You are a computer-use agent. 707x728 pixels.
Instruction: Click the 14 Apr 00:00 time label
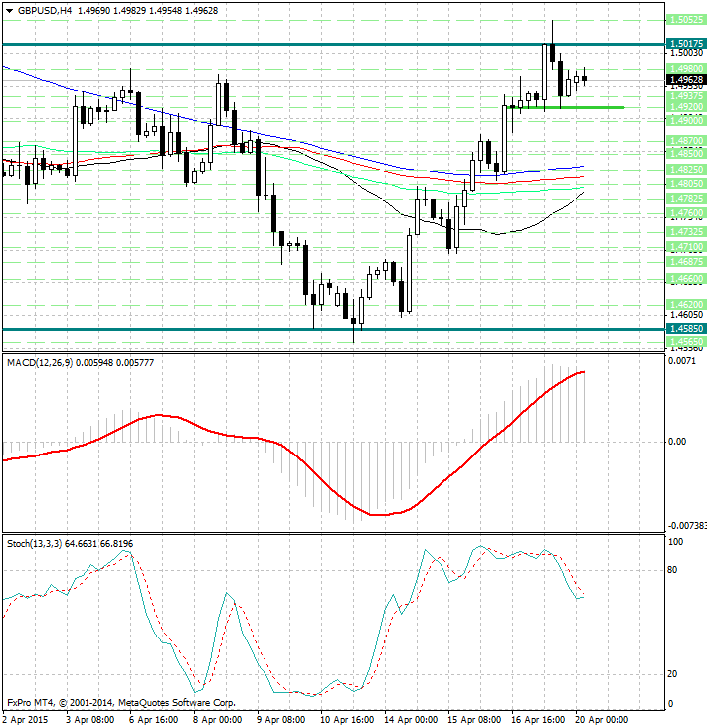[x=411, y=720]
